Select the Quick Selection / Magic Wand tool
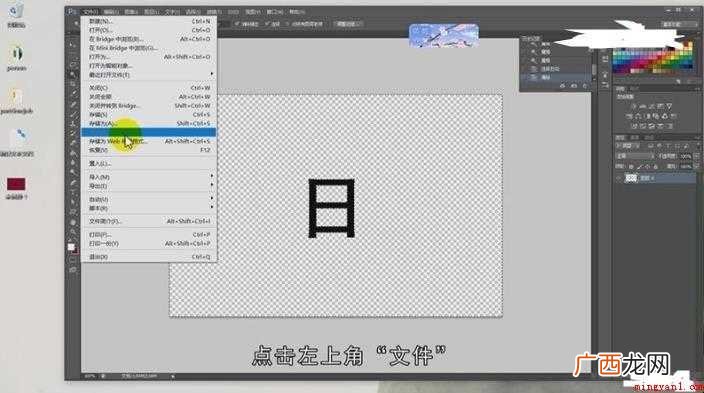This screenshot has height=393, width=704. [73, 74]
